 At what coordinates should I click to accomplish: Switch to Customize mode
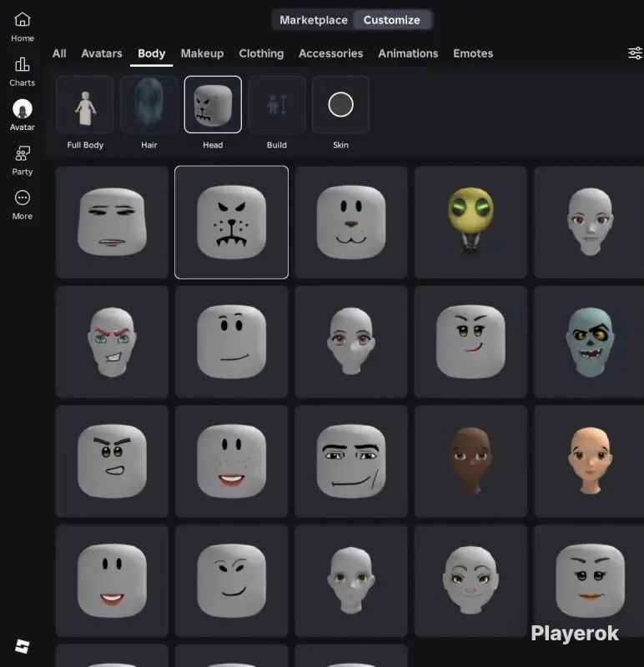[x=391, y=20]
